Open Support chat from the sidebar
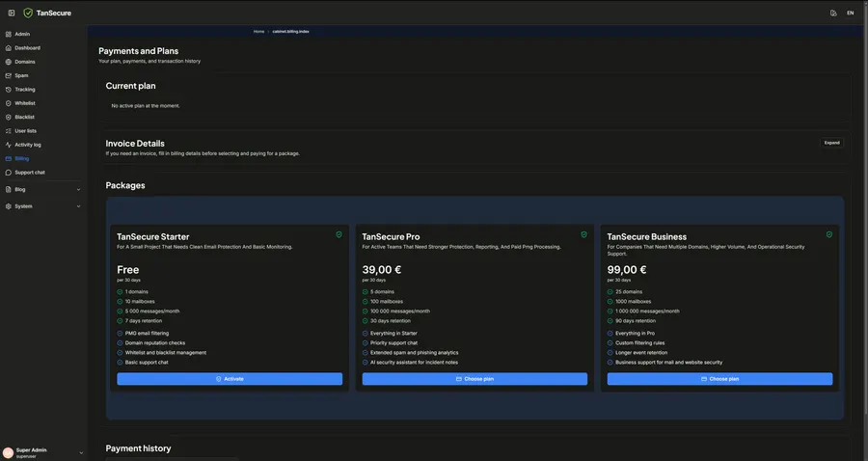 [30, 173]
